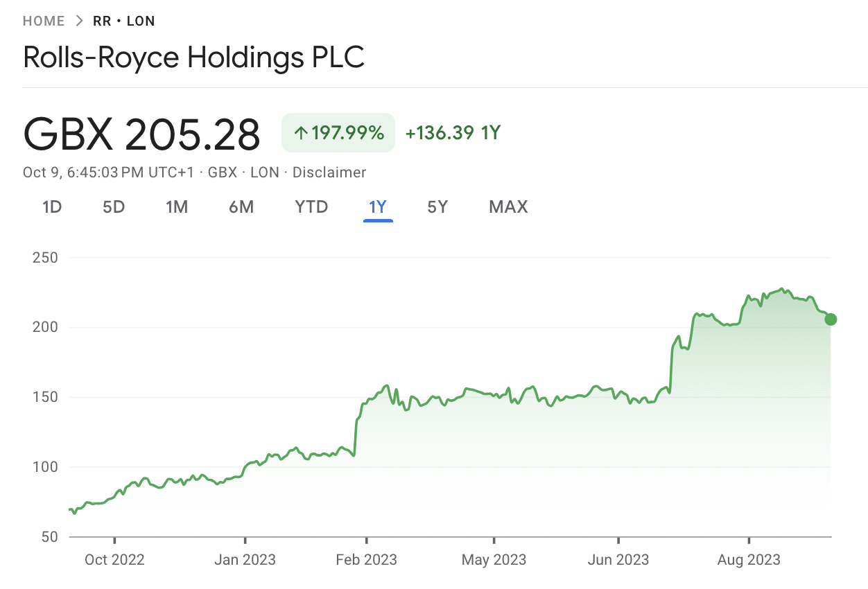The width and height of the screenshot is (868, 589).
Task: Show MAX history chart range
Action: (508, 206)
